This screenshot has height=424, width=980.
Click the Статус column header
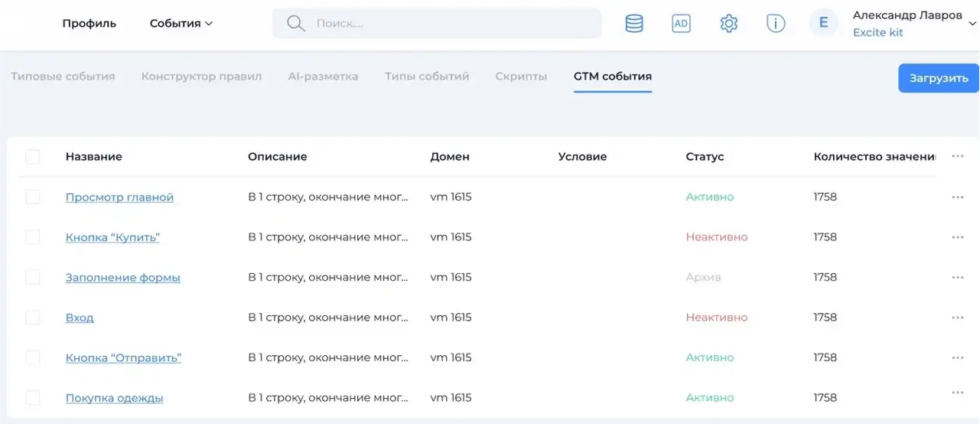coord(705,157)
